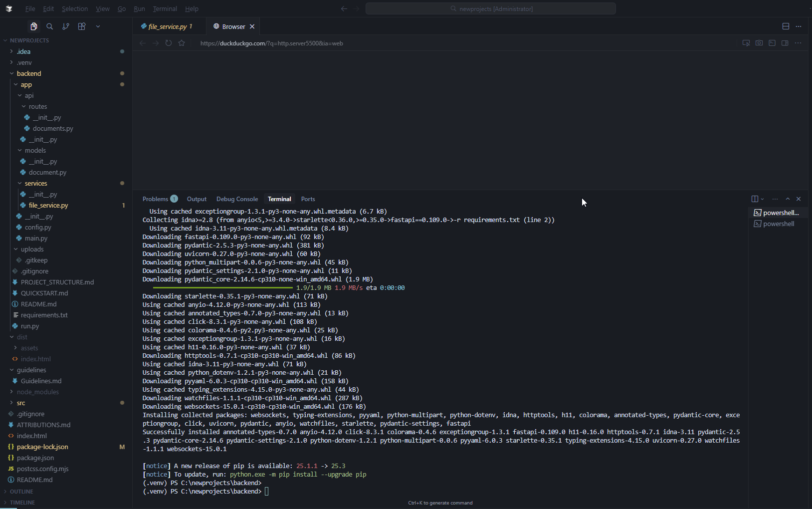Click the newprojects command center search
The image size is (812, 509).
[x=491, y=8]
